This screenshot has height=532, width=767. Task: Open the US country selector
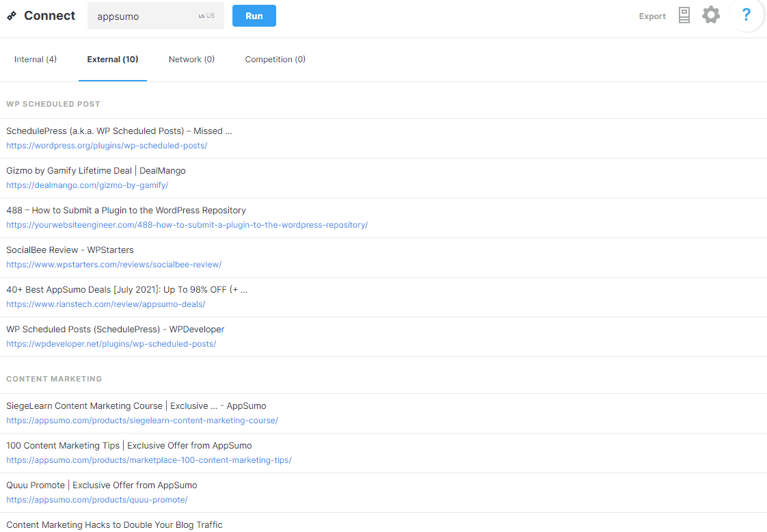206,16
